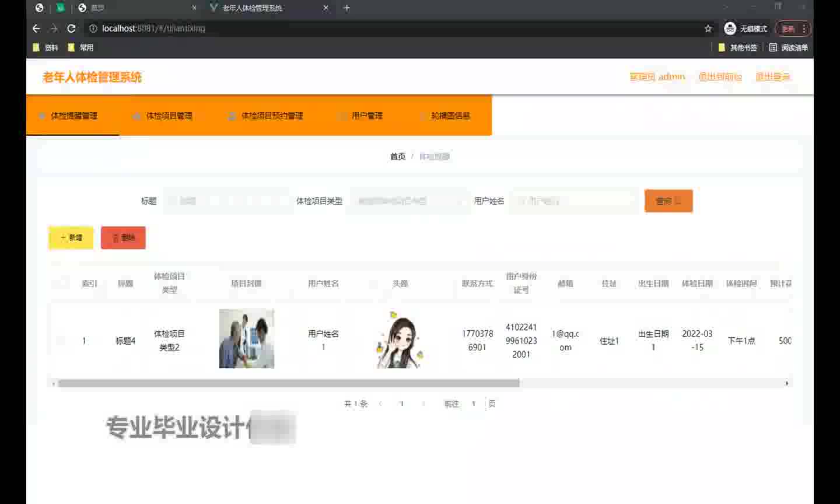840x504 pixels.
Task: Focus the 标题 search input
Action: tap(225, 201)
